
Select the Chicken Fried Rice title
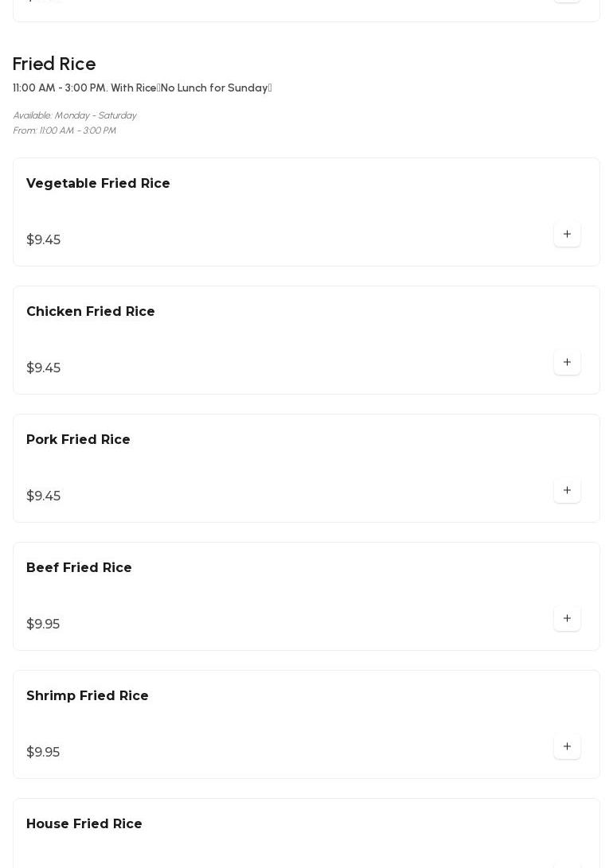pyautogui.click(x=91, y=312)
